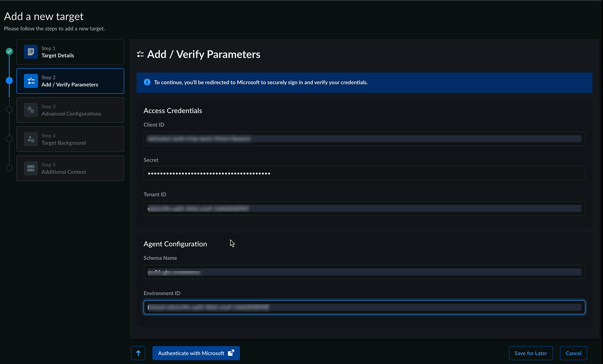This screenshot has width=603, height=364.
Task: Click Save for Later button
Action: pyautogui.click(x=531, y=353)
